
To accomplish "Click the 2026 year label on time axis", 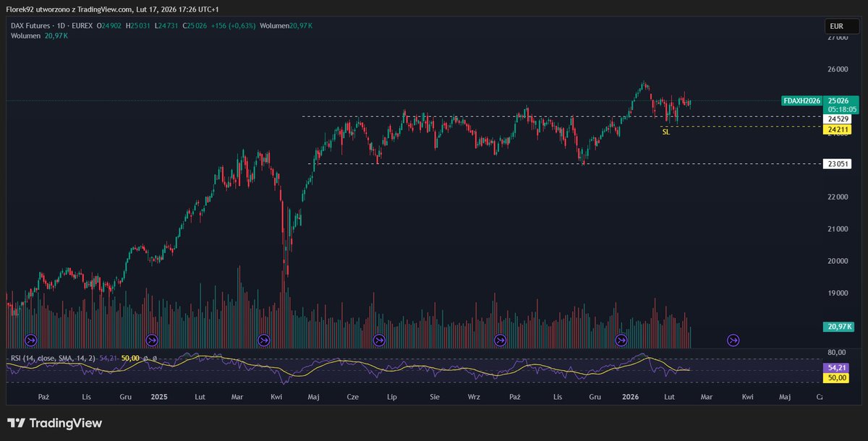I will (631, 397).
